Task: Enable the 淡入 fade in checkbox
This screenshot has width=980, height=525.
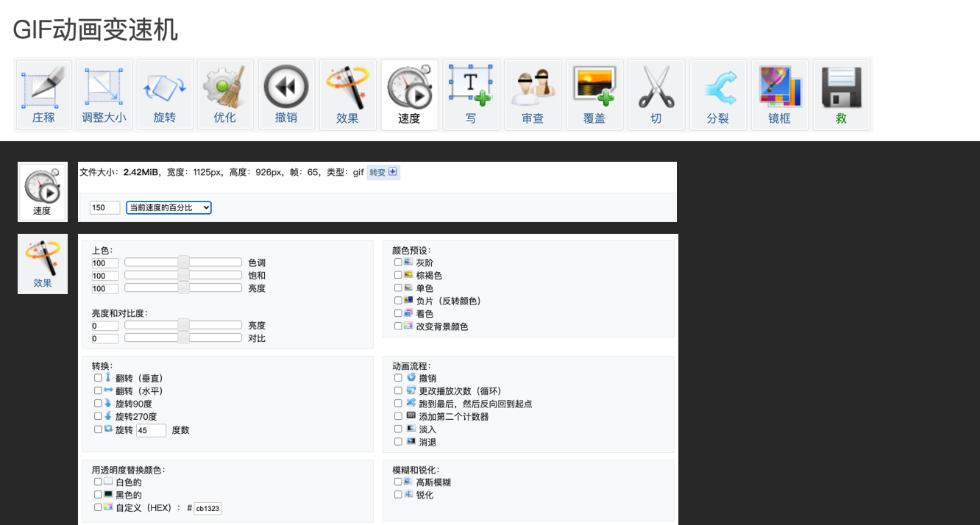Action: [398, 429]
